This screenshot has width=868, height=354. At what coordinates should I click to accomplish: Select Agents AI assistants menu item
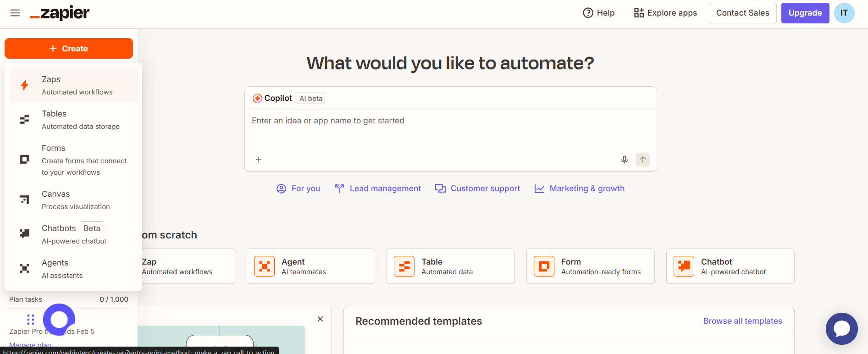73,269
